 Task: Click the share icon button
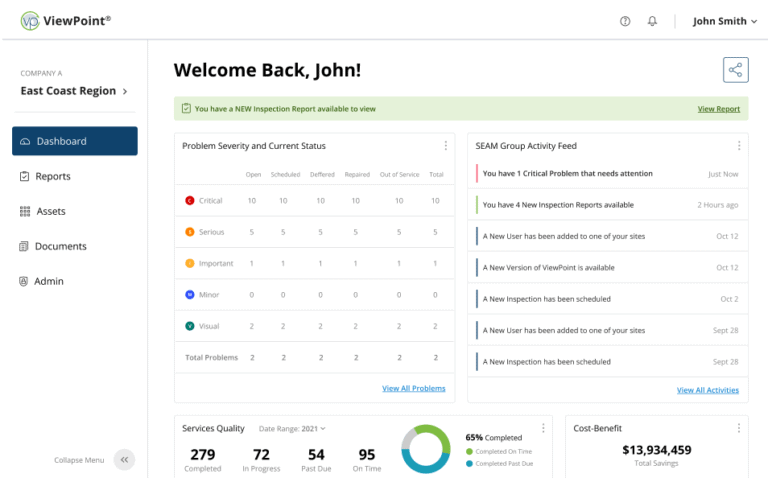pyautogui.click(x=735, y=70)
